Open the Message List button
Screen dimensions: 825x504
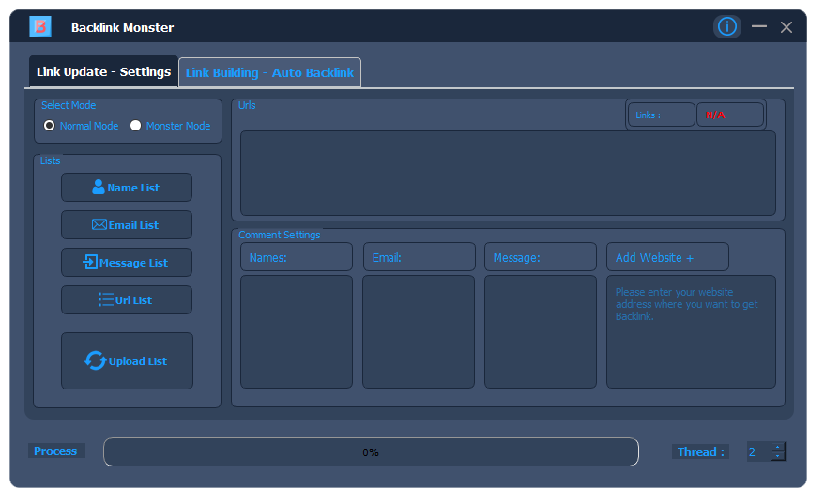coord(127,263)
